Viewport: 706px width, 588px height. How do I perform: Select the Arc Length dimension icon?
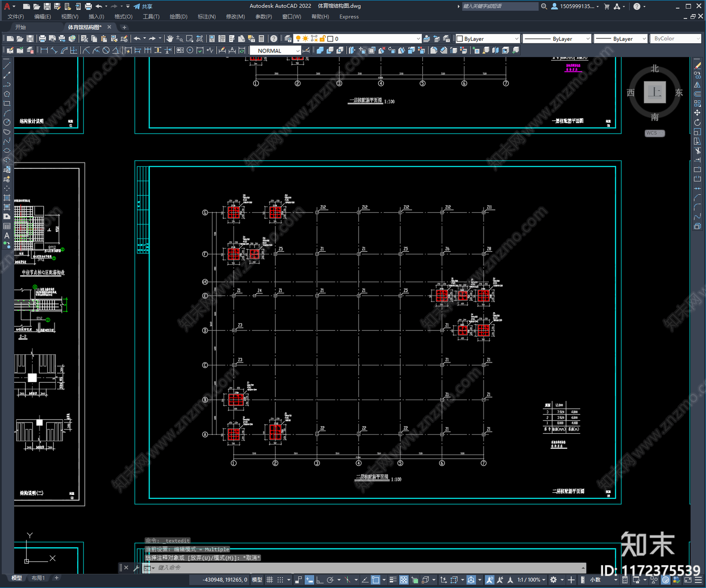tap(64, 50)
